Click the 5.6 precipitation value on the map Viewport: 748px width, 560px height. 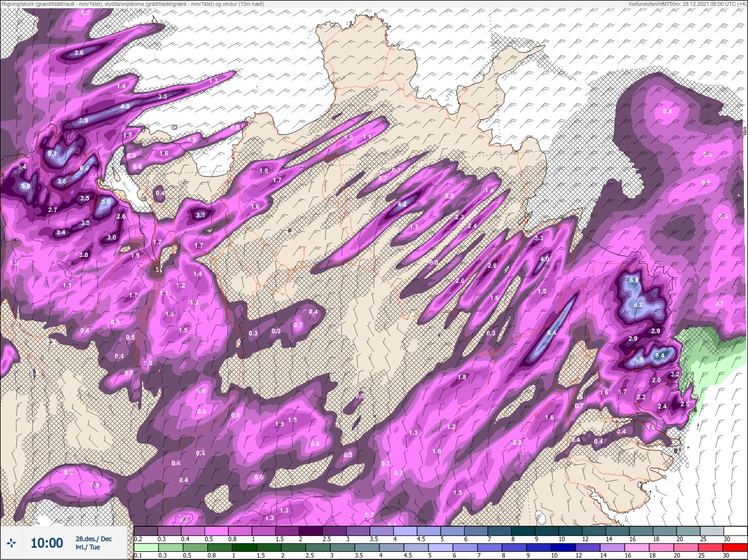click(106, 202)
